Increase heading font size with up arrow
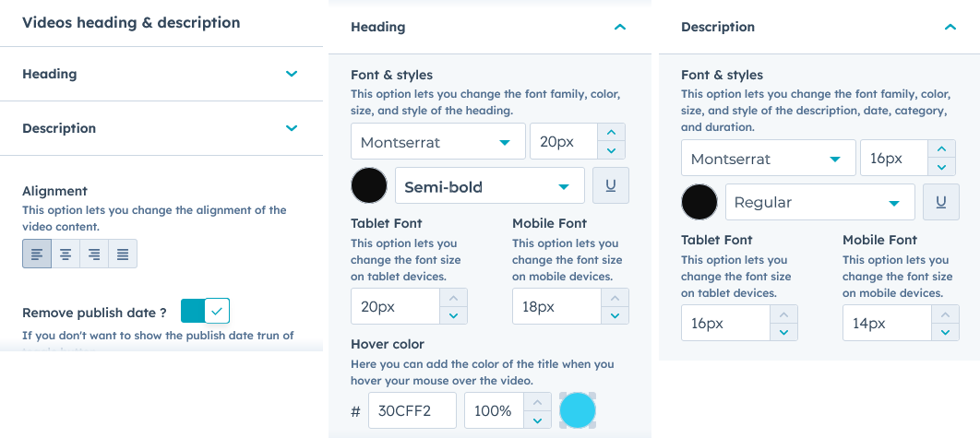 (x=612, y=133)
